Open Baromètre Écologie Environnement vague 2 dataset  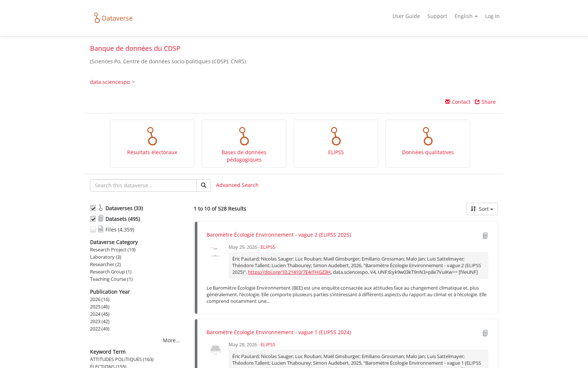tap(279, 235)
